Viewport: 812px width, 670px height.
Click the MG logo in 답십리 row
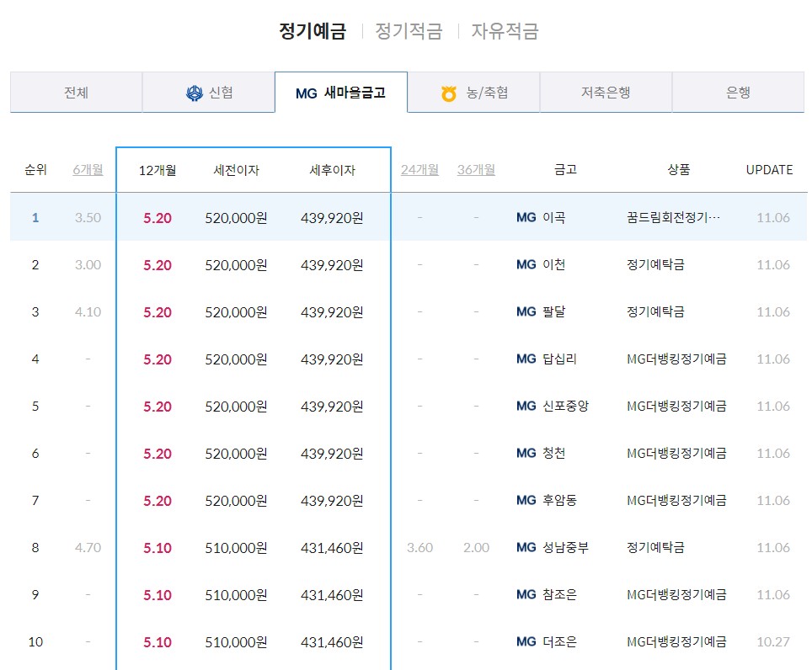(x=526, y=359)
